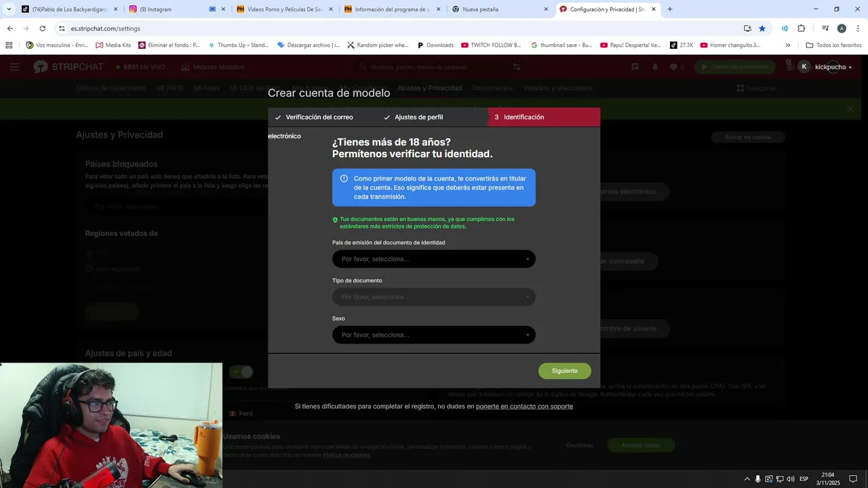The width and height of the screenshot is (868, 488).
Task: Open the tab search dropdown arrow
Action: coord(9,9)
